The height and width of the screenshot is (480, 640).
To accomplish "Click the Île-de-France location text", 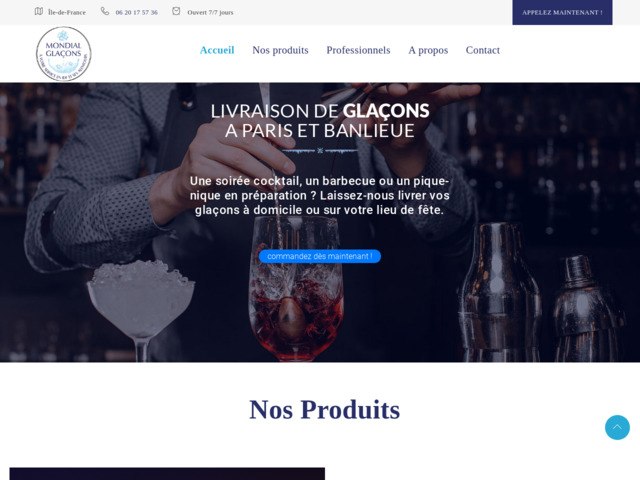I will (67, 13).
